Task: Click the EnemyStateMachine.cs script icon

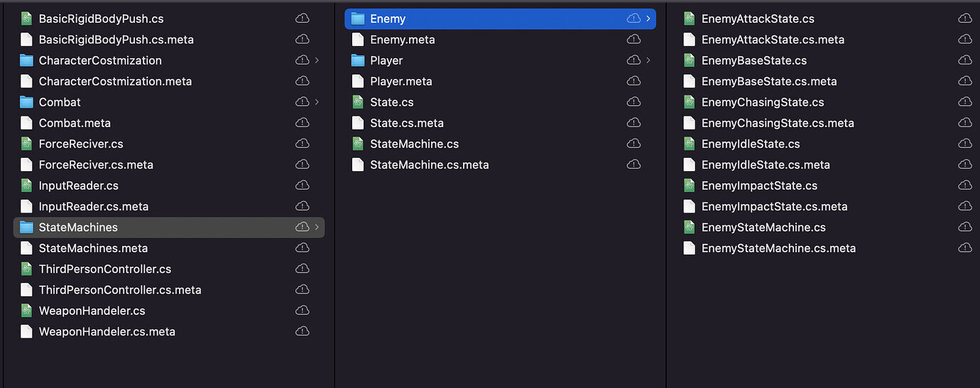Action: pyautogui.click(x=689, y=227)
